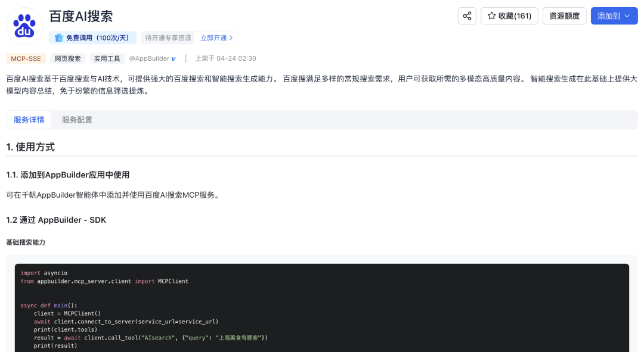Click the Baidu paw logo icon
This screenshot has height=352, width=644.
(24, 26)
